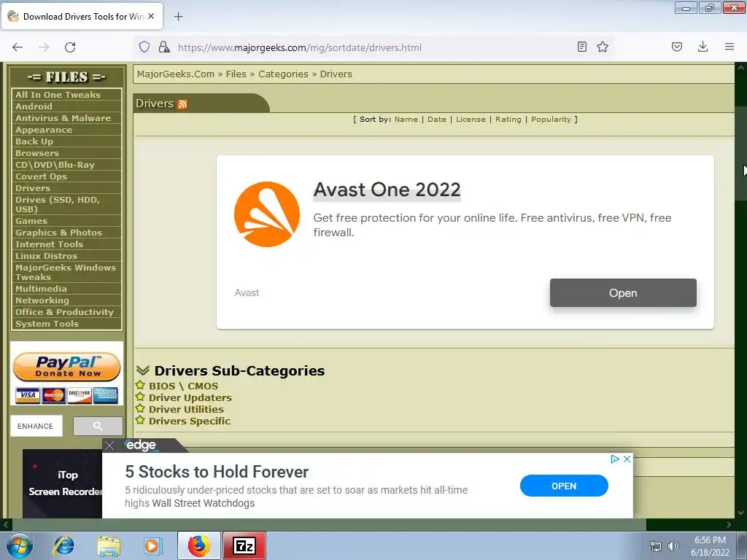747x560 pixels.
Task: Launch Internet Explorer from the taskbar
Action: pos(64,545)
